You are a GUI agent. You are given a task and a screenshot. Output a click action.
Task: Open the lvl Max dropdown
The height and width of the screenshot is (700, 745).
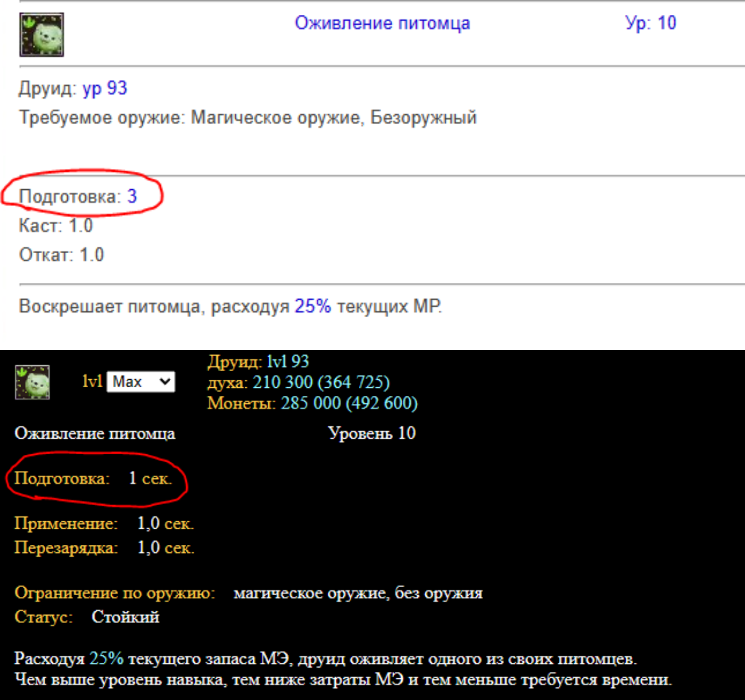pos(141,382)
